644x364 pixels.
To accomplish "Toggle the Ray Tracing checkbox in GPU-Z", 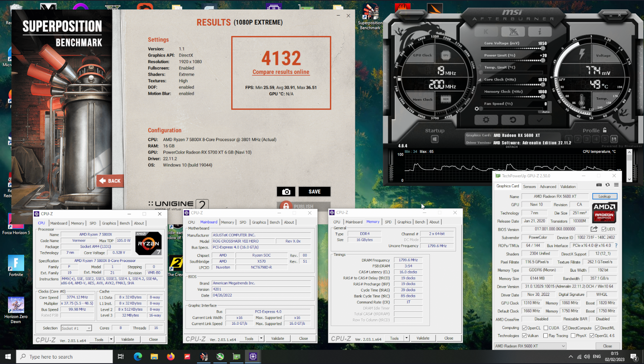I will [546, 336].
